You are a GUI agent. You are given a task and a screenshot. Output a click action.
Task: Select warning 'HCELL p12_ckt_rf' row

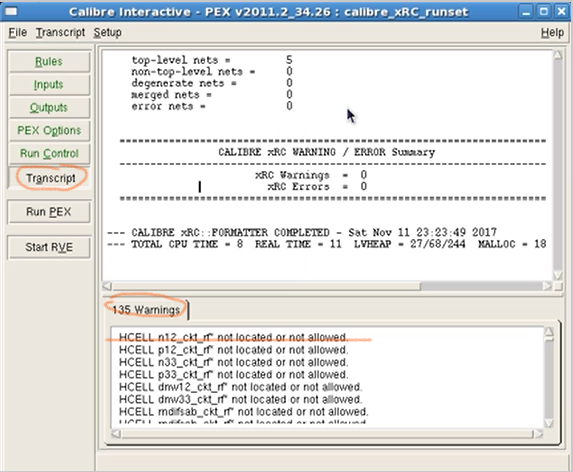pyautogui.click(x=234, y=350)
